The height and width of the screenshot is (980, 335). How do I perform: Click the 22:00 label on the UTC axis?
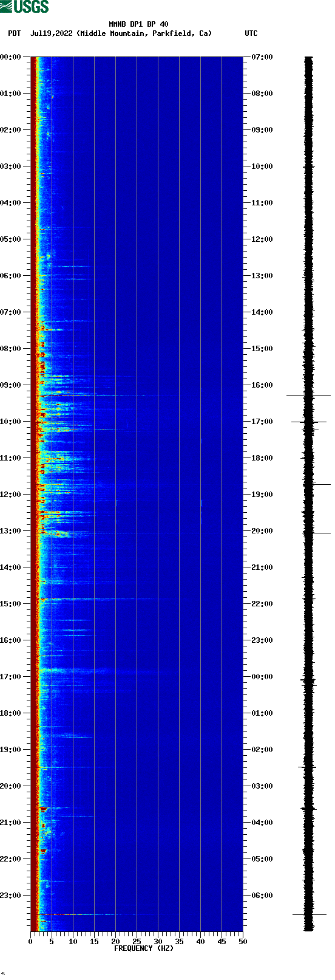pos(262,604)
